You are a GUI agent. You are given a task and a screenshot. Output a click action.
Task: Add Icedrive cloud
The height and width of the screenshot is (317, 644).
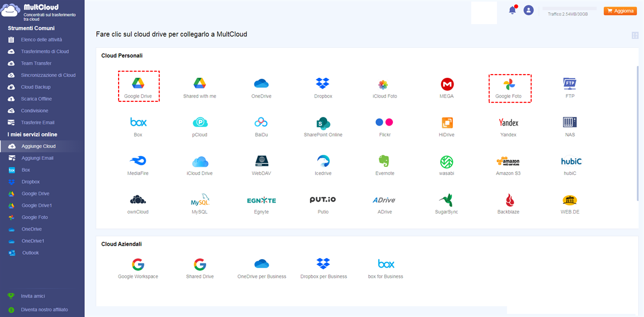click(323, 161)
